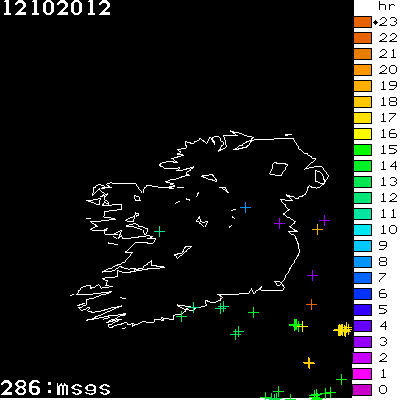Click the hour 5 deep blue swatch

[x=362, y=310]
